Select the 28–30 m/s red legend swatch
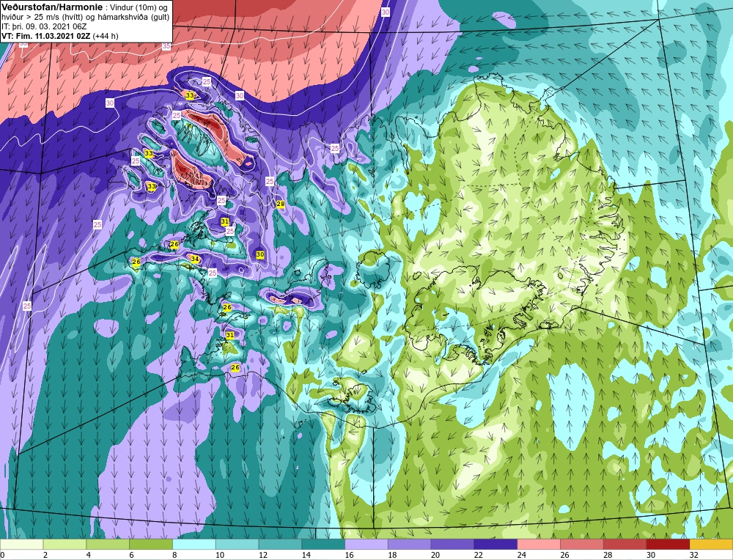Image resolution: width=733 pixels, height=560 pixels. pyautogui.click(x=625, y=544)
